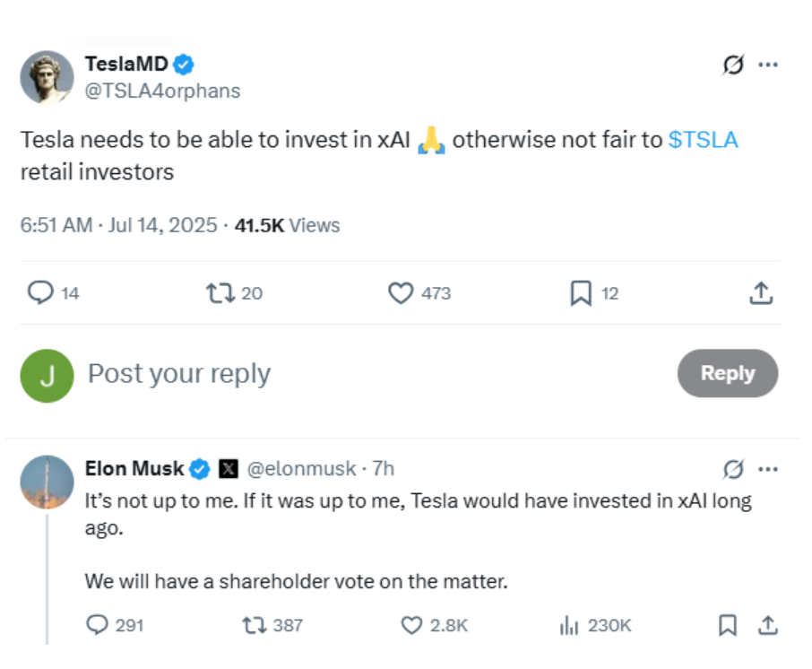Click the gray Reply button
Screen dimensions: 812x669
tap(728, 373)
